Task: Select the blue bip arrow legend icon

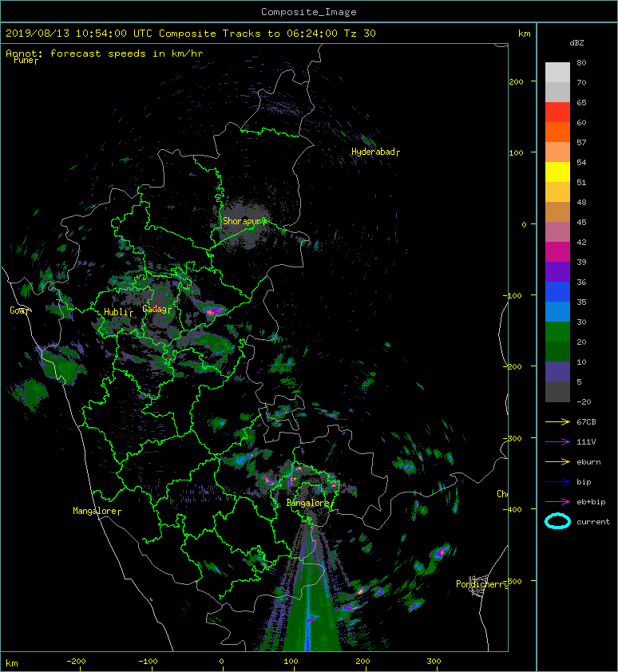Action: coord(557,482)
